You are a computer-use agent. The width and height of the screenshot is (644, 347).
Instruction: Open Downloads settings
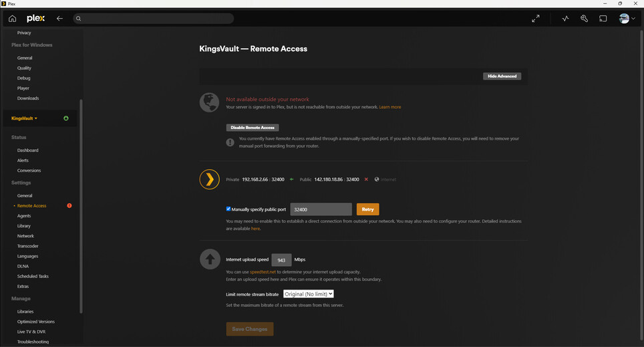pyautogui.click(x=28, y=98)
